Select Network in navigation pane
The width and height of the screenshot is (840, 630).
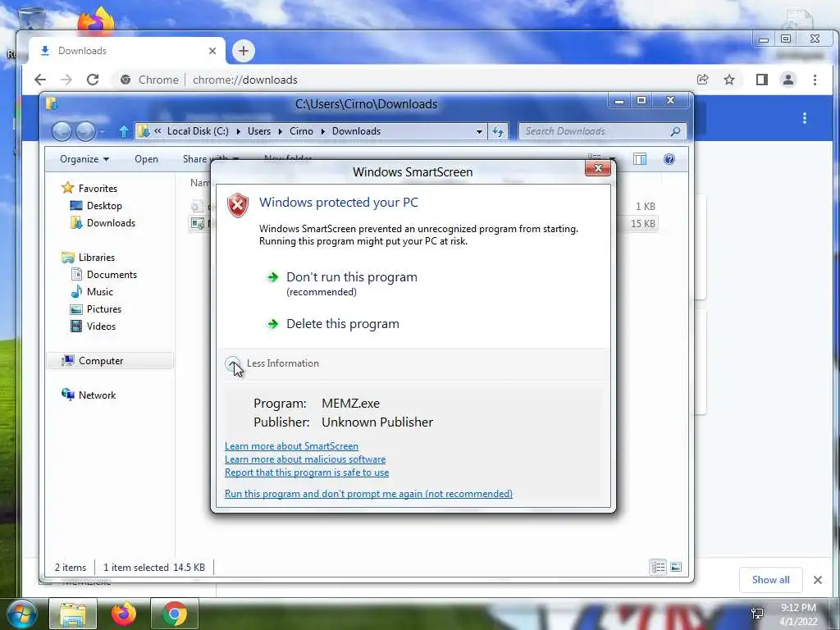(x=97, y=395)
